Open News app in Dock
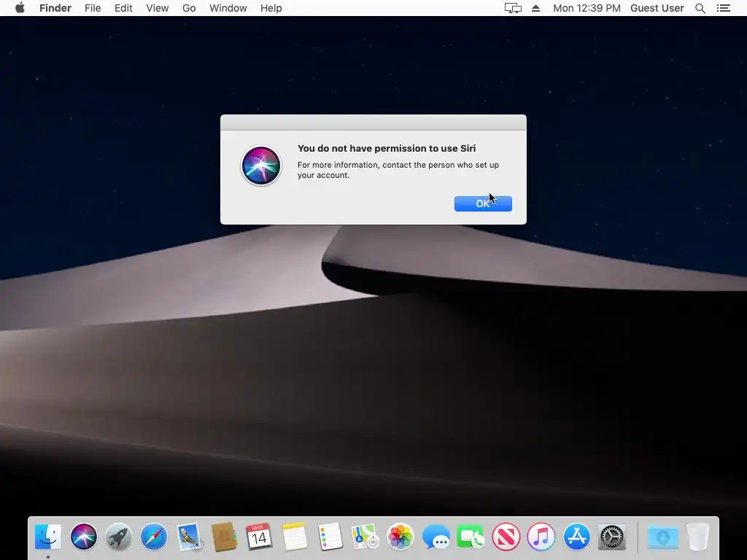Screen dimensions: 747x560 [506, 537]
